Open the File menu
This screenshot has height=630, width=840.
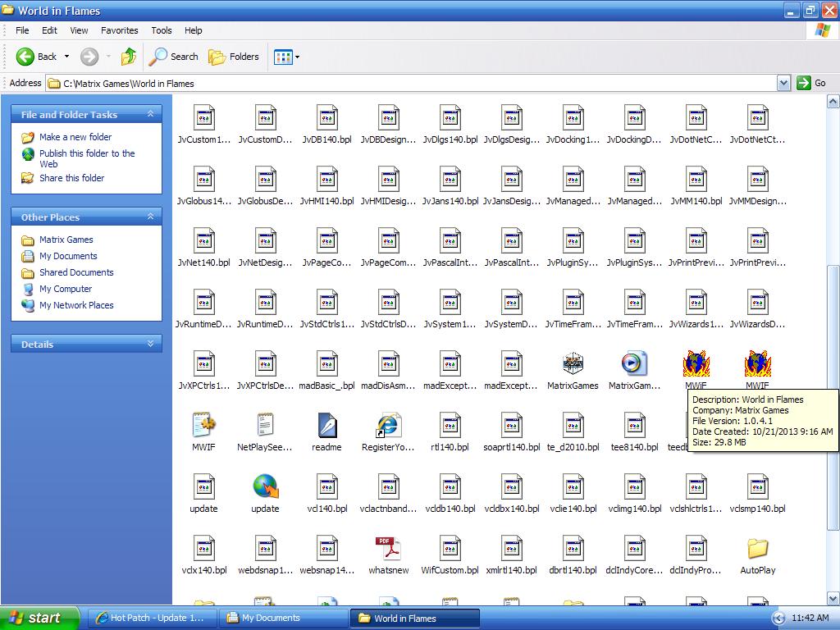[x=22, y=30]
